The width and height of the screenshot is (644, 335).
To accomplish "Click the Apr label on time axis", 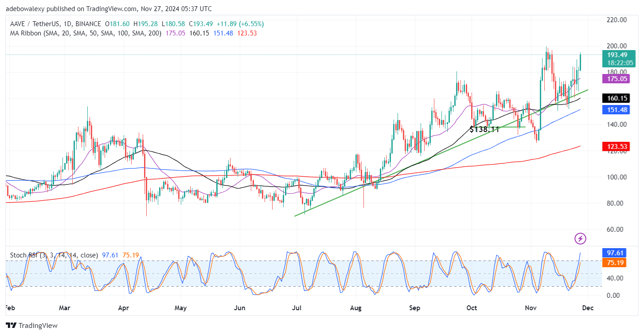I will click(124, 307).
